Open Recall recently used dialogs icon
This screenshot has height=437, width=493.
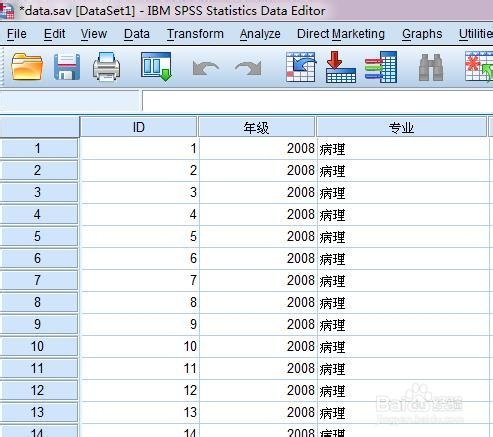(x=156, y=67)
